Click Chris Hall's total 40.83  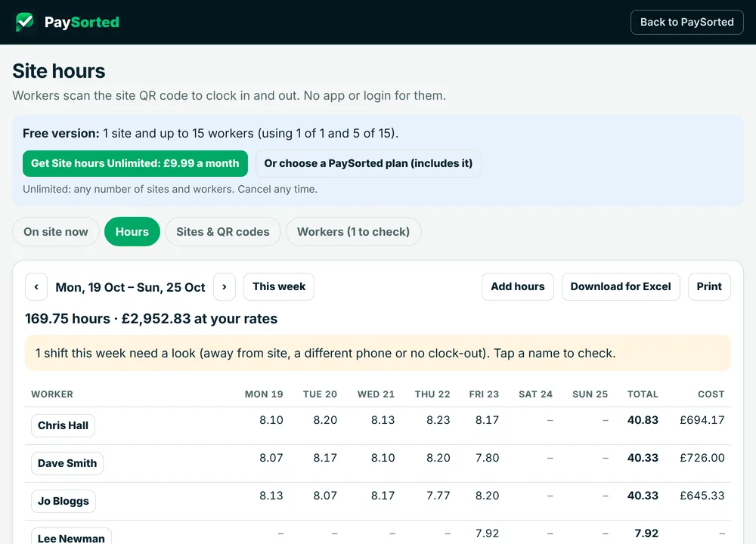643,420
